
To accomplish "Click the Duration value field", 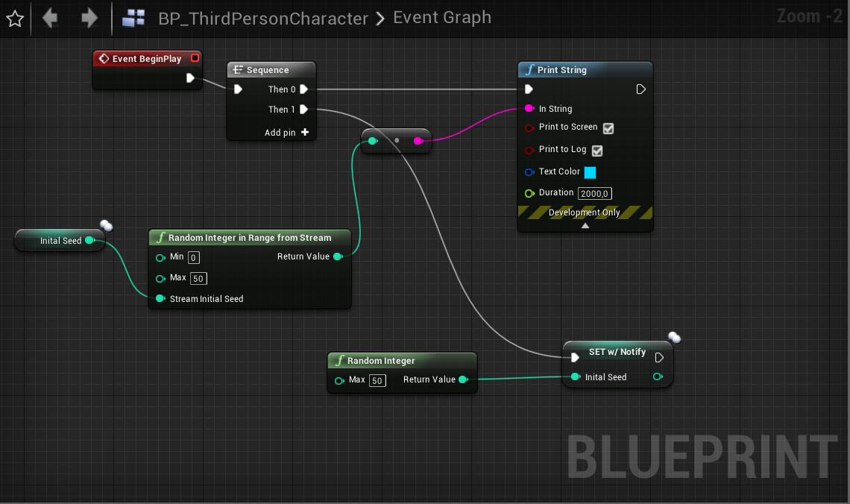I will [x=595, y=193].
